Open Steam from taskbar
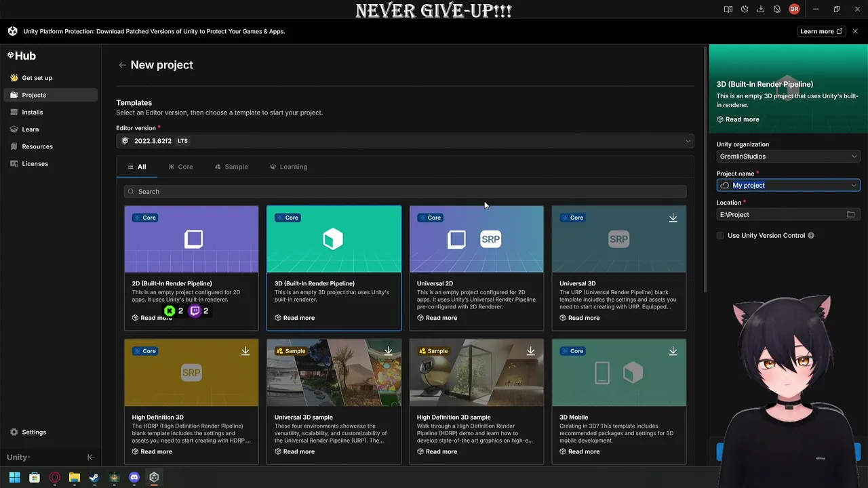Viewport: 868px width, 488px height. click(x=94, y=477)
